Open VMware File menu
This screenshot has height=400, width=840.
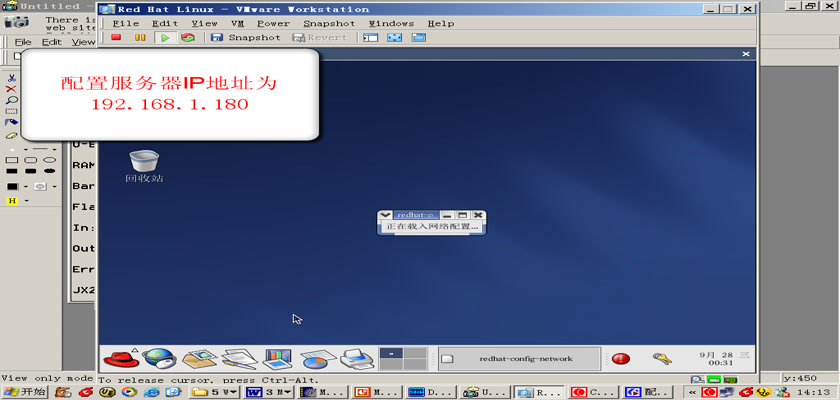pos(126,24)
